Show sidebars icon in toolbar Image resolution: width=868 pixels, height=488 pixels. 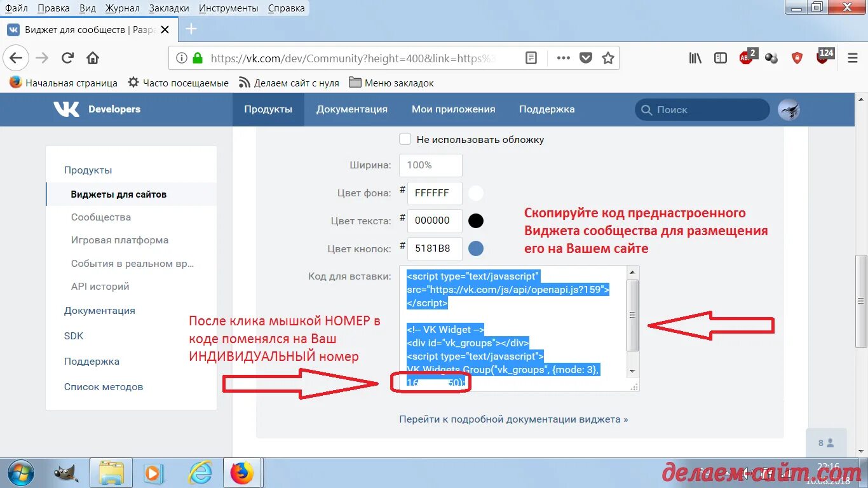coord(721,58)
